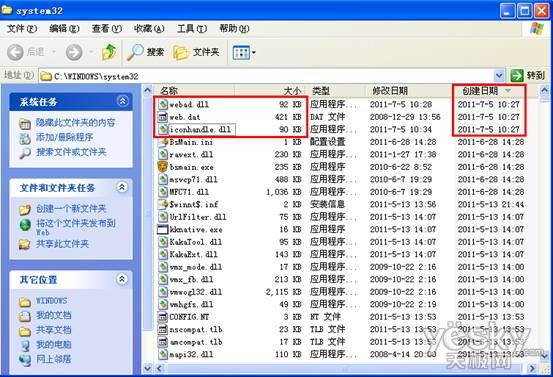Select the vmx_mode.dll file icon
The image size is (553, 377).
pos(163,267)
